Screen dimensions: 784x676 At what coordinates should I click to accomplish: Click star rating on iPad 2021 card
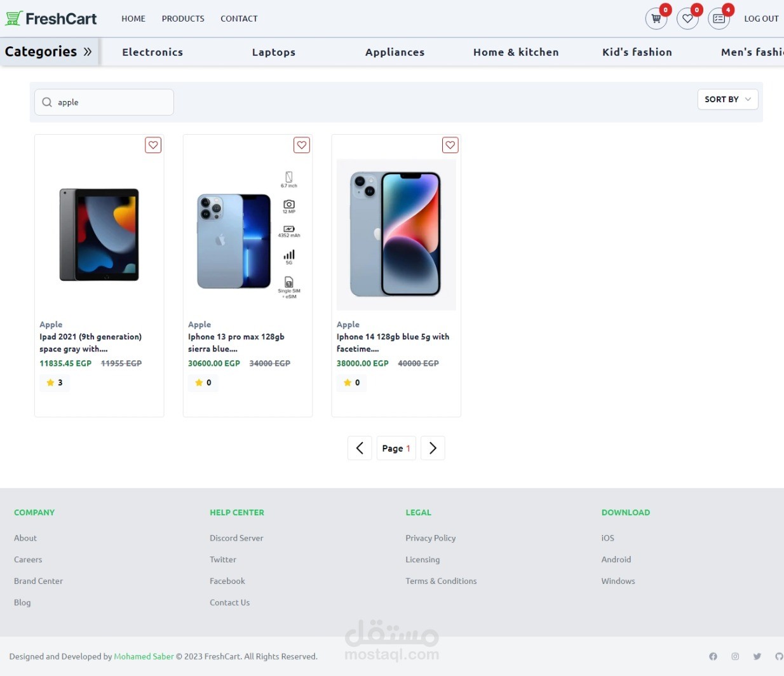pyautogui.click(x=55, y=382)
